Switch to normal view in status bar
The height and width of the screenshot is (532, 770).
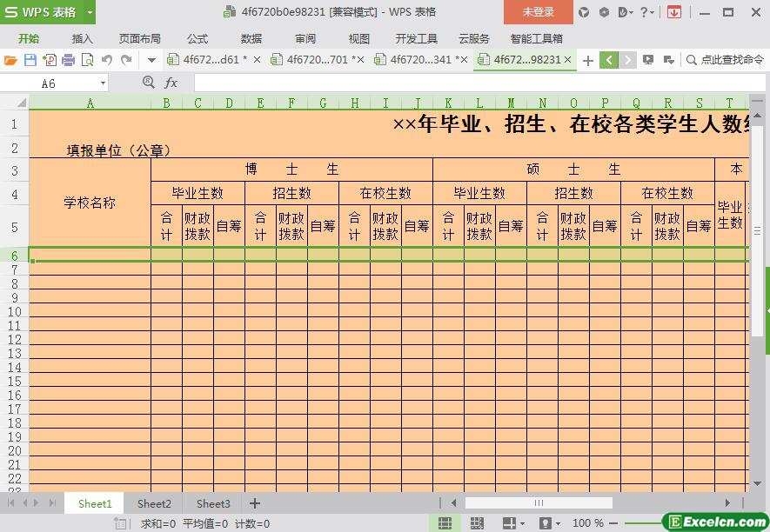[445, 523]
